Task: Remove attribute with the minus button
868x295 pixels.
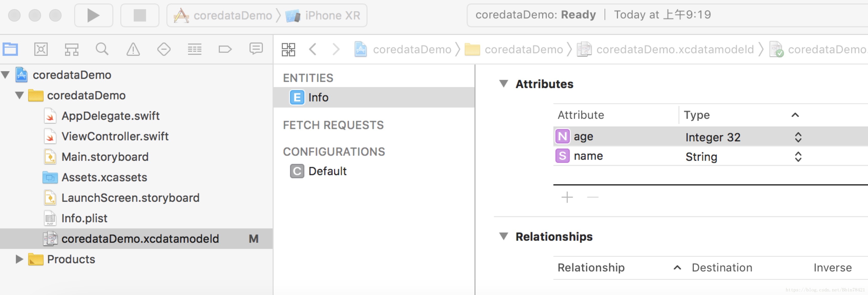Action: (x=592, y=197)
